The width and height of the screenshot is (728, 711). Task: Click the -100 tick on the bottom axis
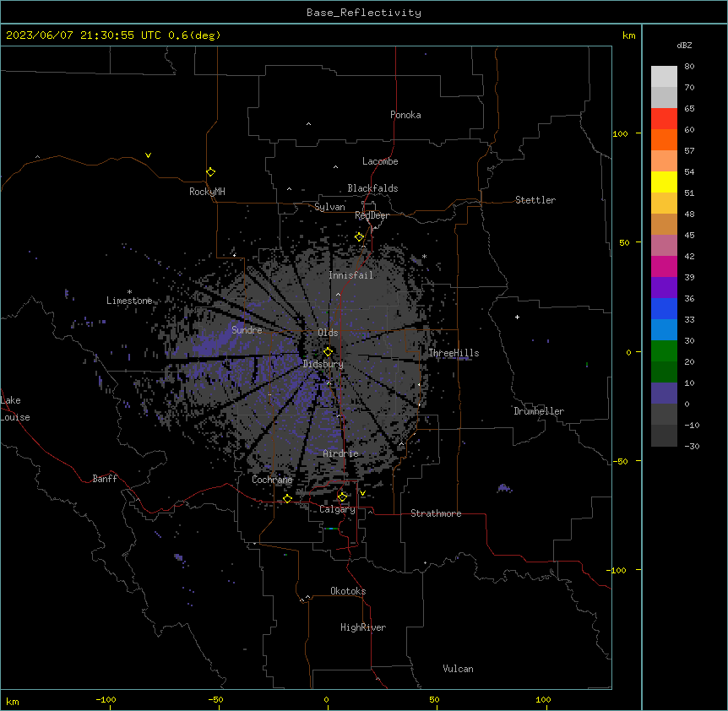pyautogui.click(x=106, y=699)
